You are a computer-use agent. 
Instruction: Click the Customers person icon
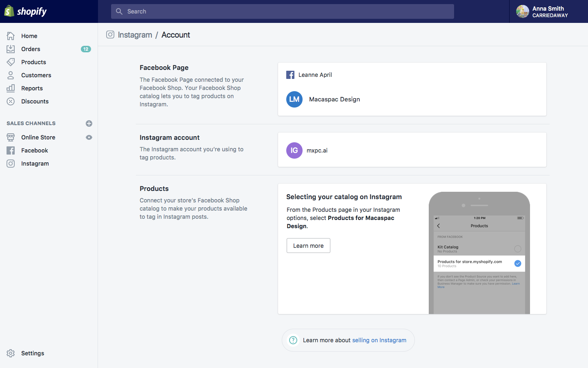[x=11, y=75]
